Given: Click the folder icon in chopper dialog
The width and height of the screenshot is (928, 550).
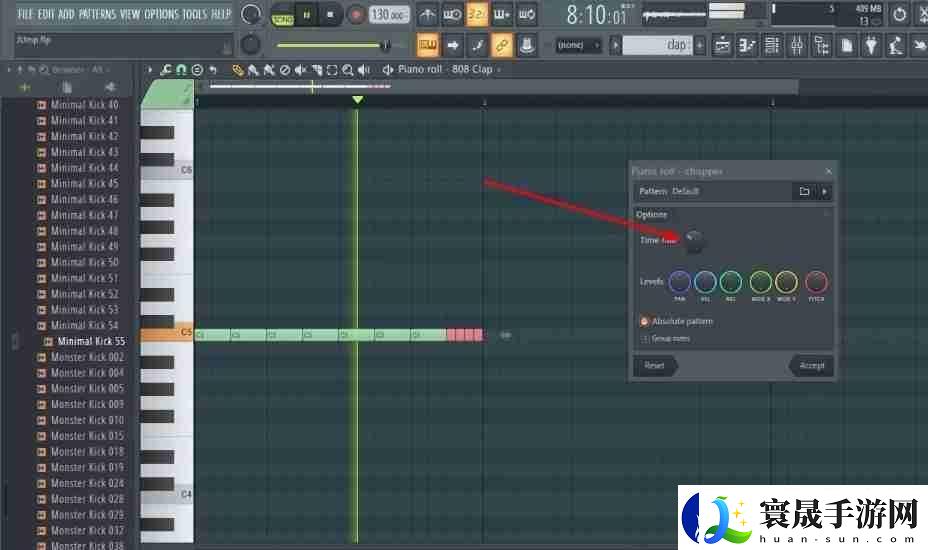Looking at the screenshot, I should [x=804, y=191].
